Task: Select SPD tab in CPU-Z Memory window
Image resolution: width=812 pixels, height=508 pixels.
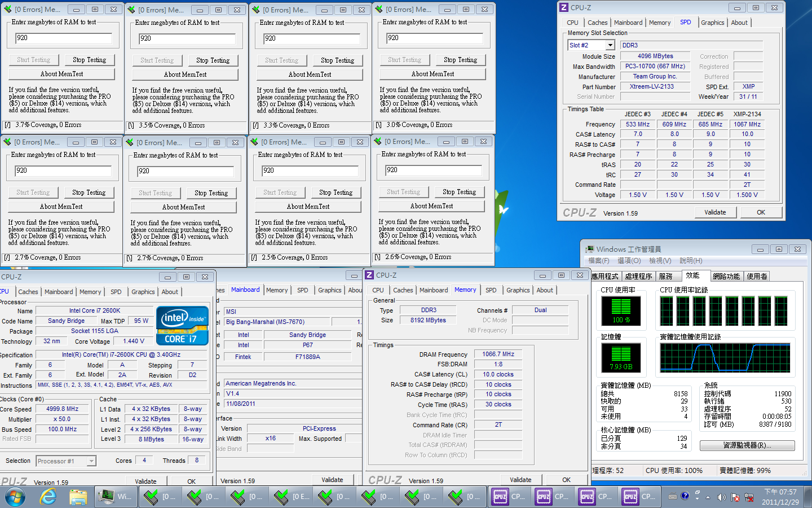Action: point(491,290)
